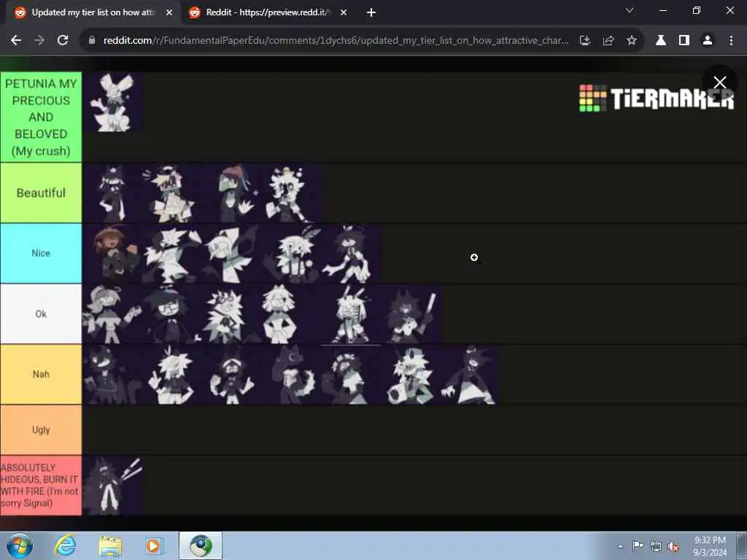The image size is (747, 560).
Task: Expand the tab search dropdown chevron
Action: click(x=630, y=10)
